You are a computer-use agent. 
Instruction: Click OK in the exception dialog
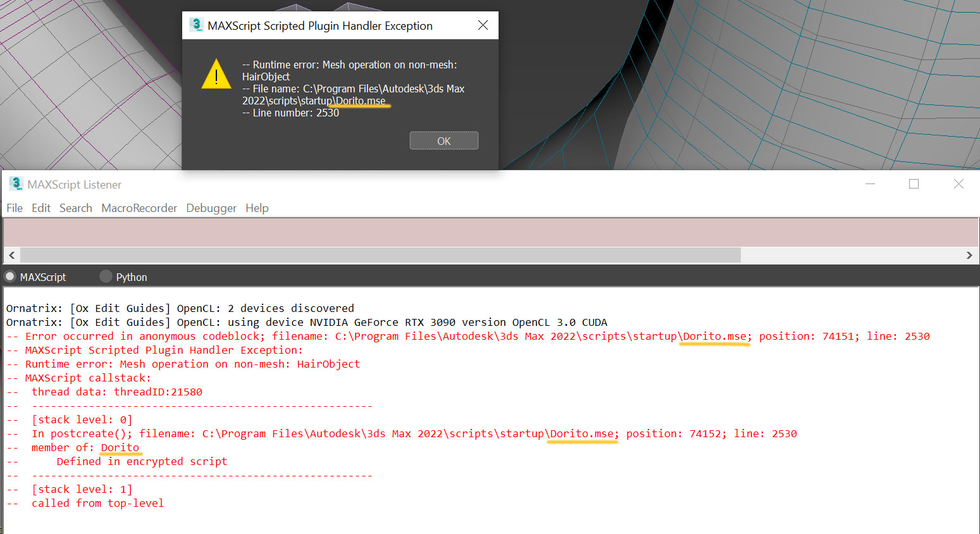coord(443,140)
